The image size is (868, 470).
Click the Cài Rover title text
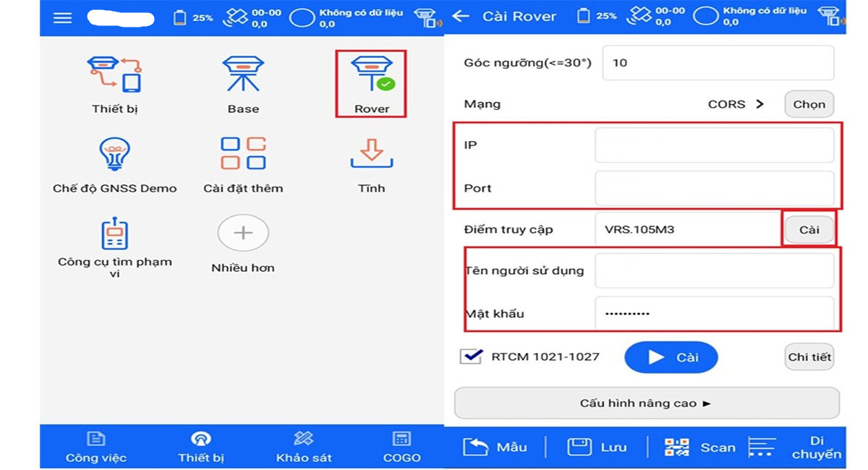click(x=519, y=17)
